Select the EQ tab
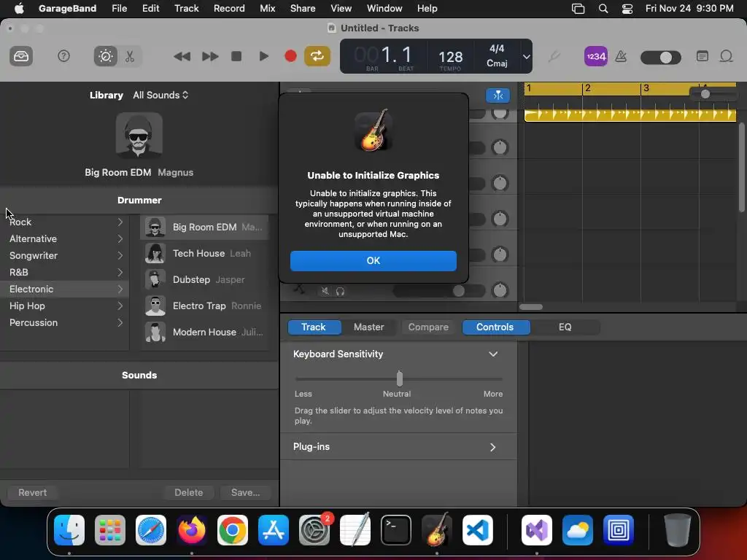 point(565,327)
